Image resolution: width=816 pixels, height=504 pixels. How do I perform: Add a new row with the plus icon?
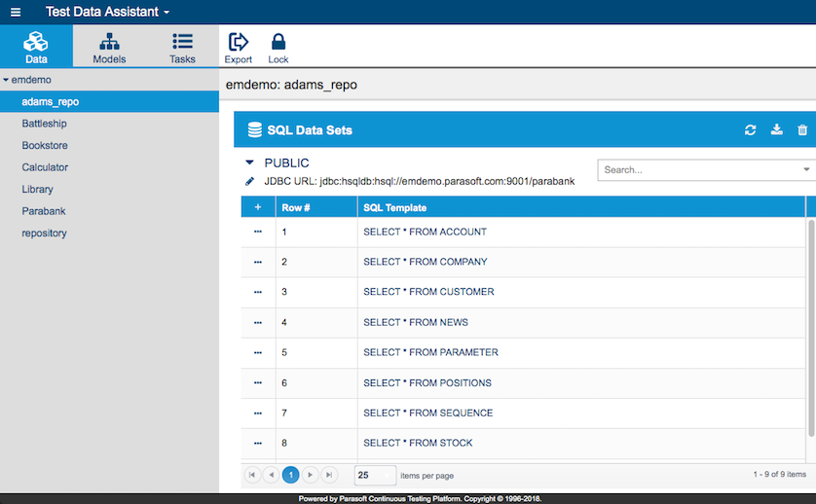(x=258, y=207)
